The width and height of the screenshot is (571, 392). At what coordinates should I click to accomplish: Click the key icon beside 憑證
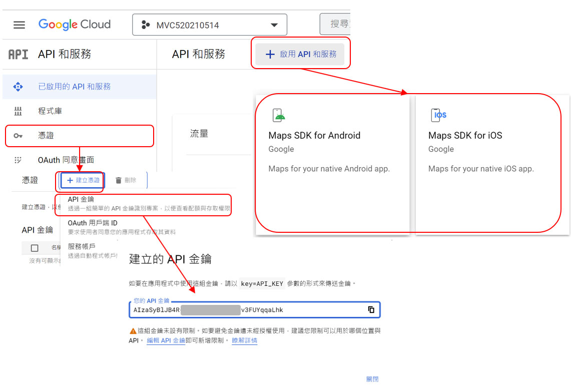[18, 136]
